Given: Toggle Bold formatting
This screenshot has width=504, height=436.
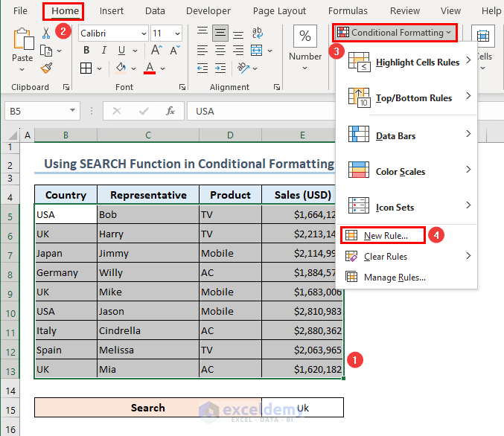Looking at the screenshot, I should pyautogui.click(x=86, y=51).
